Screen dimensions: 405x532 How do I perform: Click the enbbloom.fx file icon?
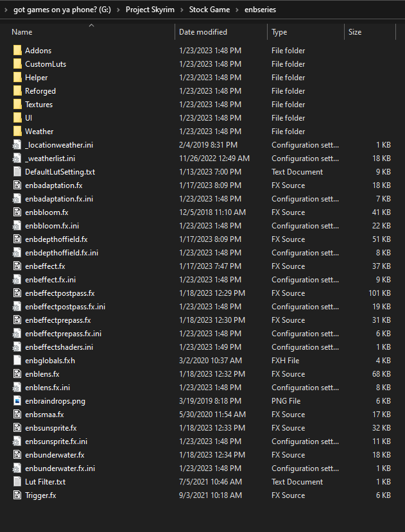point(17,212)
